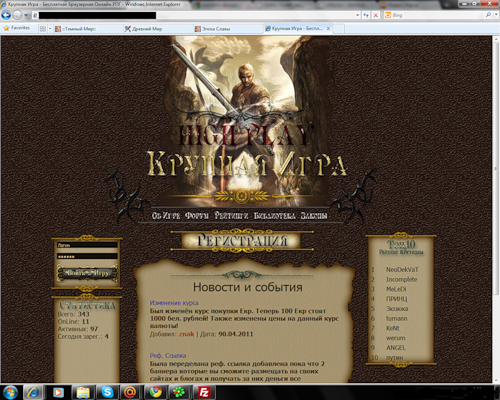Click the search magnifier icon
Viewport: 500px width, 400px height.
(488, 15)
